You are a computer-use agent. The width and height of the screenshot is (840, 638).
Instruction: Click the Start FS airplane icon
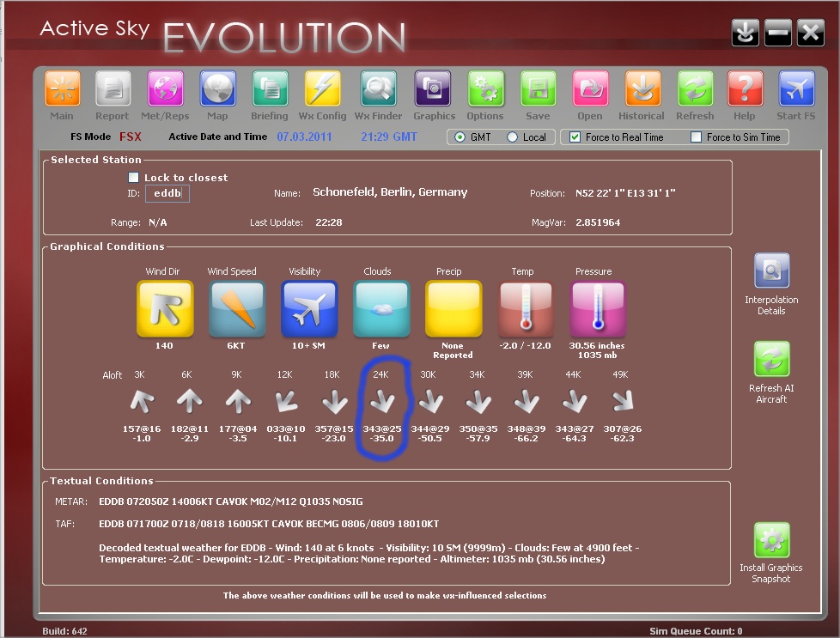(796, 88)
